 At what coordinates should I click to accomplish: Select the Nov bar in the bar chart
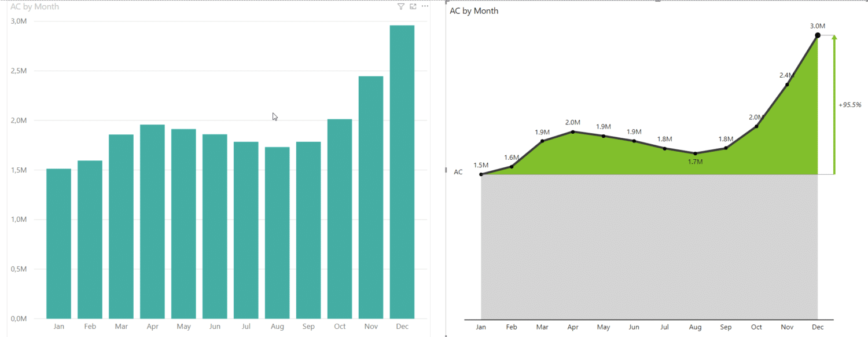(x=371, y=197)
